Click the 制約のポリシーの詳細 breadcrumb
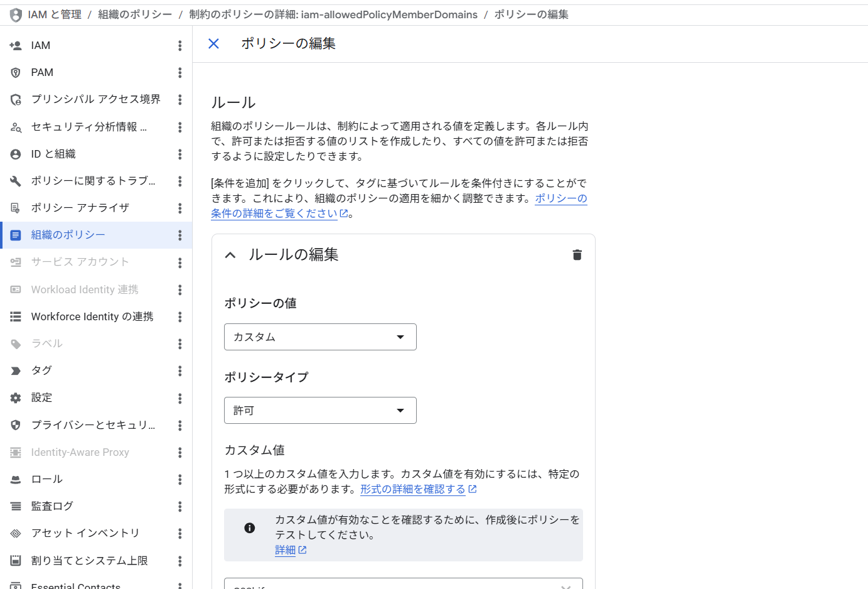This screenshot has width=868, height=589. pyautogui.click(x=333, y=14)
